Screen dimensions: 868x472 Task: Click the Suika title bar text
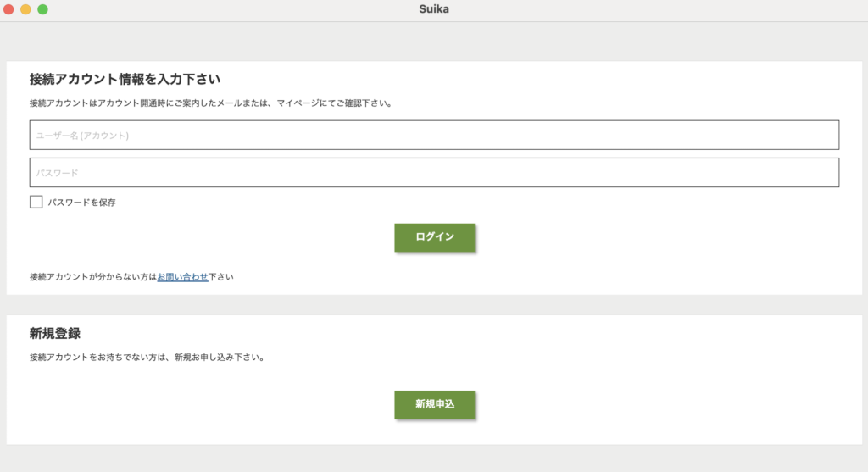(434, 9)
